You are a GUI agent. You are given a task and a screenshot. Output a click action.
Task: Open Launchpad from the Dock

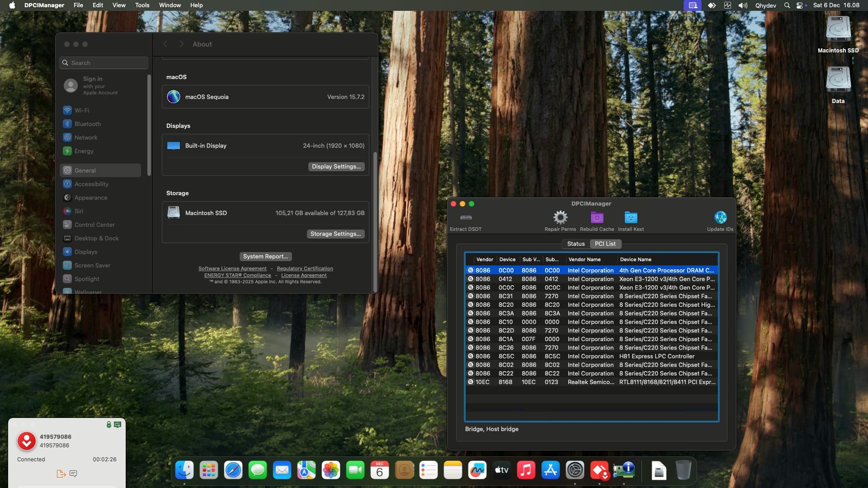[208, 470]
